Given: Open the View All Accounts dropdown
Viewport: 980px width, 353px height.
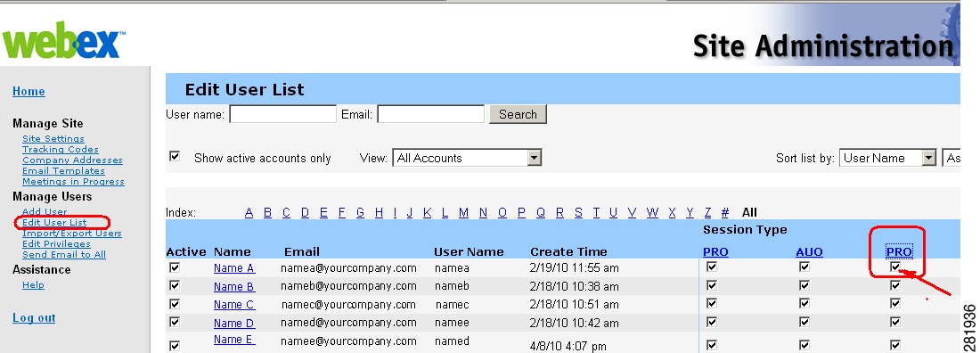Looking at the screenshot, I should coord(467,158).
